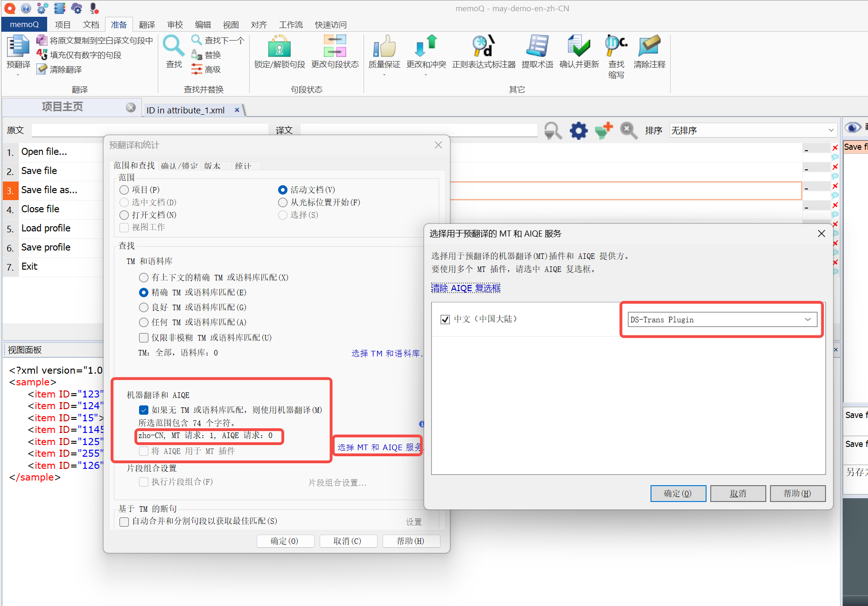
Task: Open the memoQ application tab
Action: tap(24, 24)
